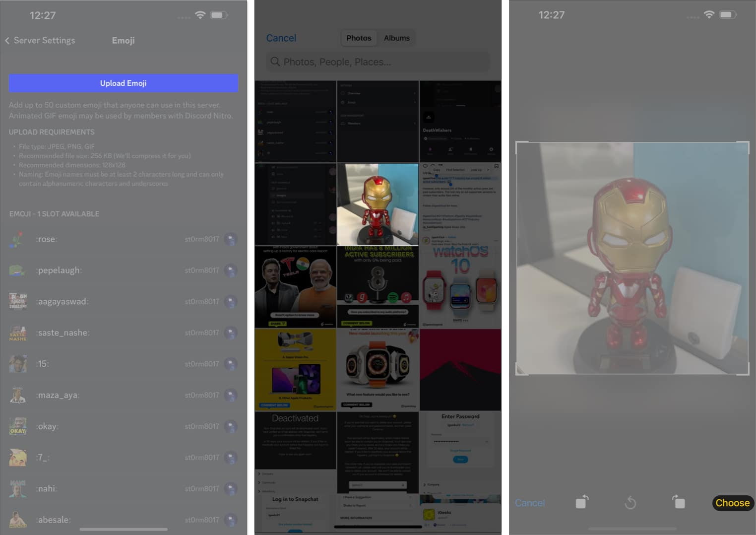Tap the okay emoji image

tap(17, 426)
